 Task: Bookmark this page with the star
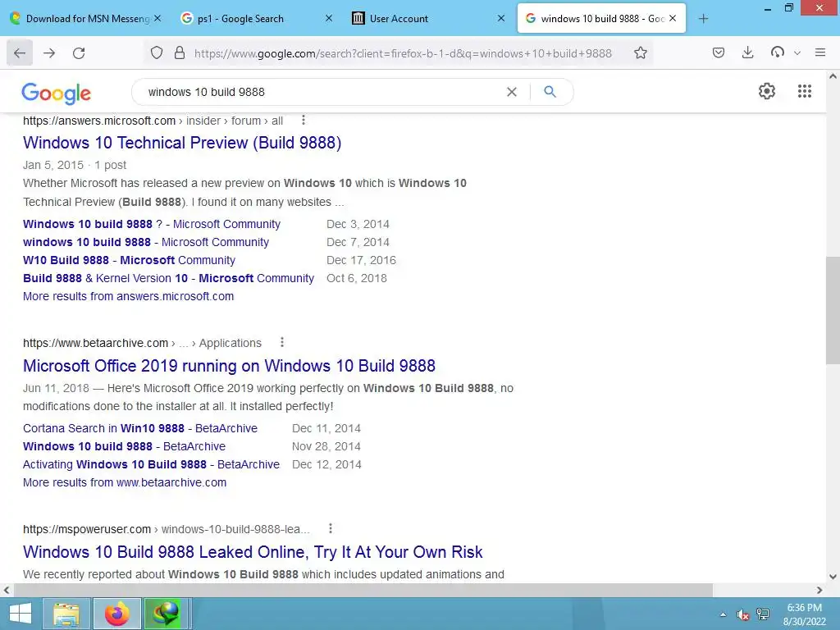pos(640,52)
